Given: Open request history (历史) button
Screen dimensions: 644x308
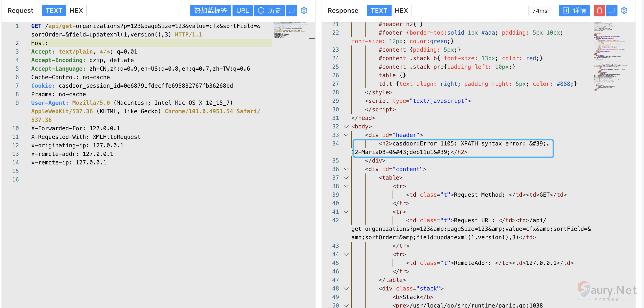Looking at the screenshot, I should [x=269, y=10].
